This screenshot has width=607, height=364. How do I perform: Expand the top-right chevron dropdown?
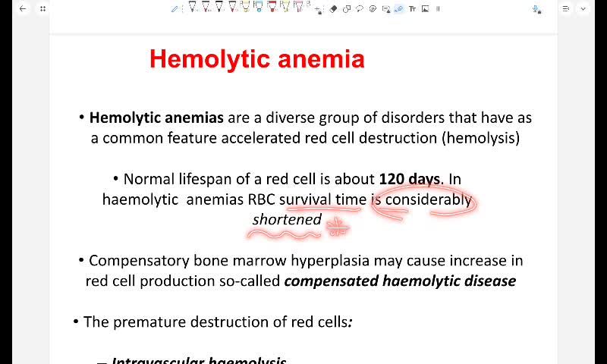coord(583,8)
